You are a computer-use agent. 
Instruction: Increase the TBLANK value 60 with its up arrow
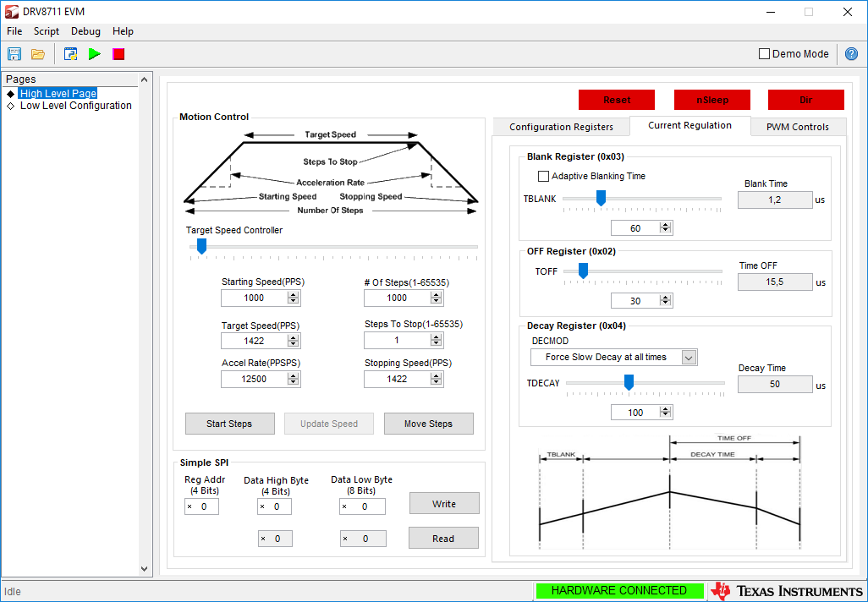pyautogui.click(x=666, y=225)
